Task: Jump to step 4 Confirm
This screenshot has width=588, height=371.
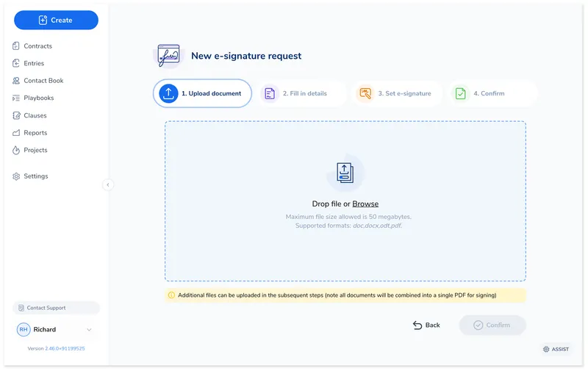Action: [488, 93]
